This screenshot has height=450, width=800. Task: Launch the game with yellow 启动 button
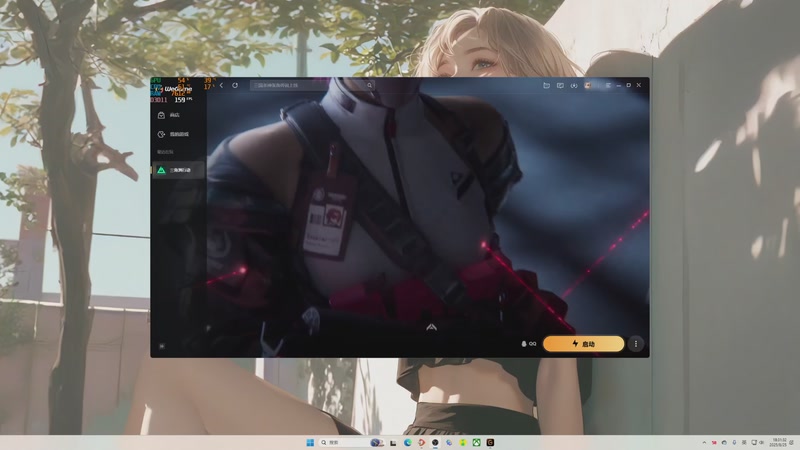pyautogui.click(x=584, y=344)
